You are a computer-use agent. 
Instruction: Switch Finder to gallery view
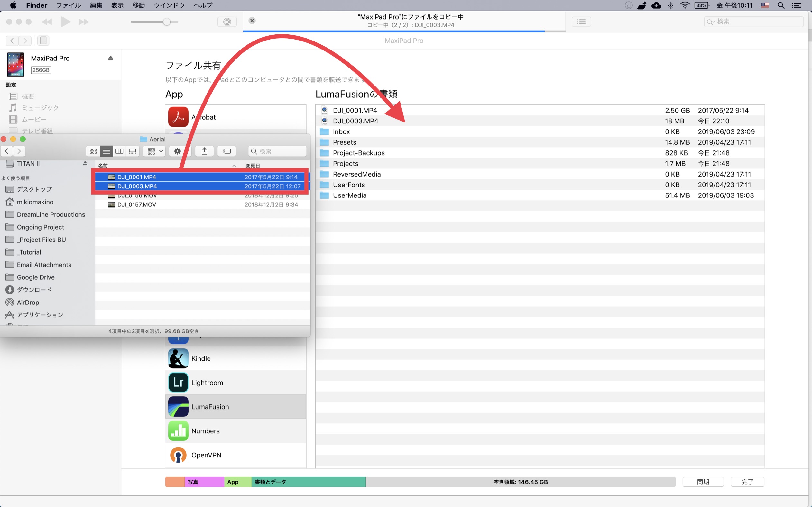click(133, 151)
